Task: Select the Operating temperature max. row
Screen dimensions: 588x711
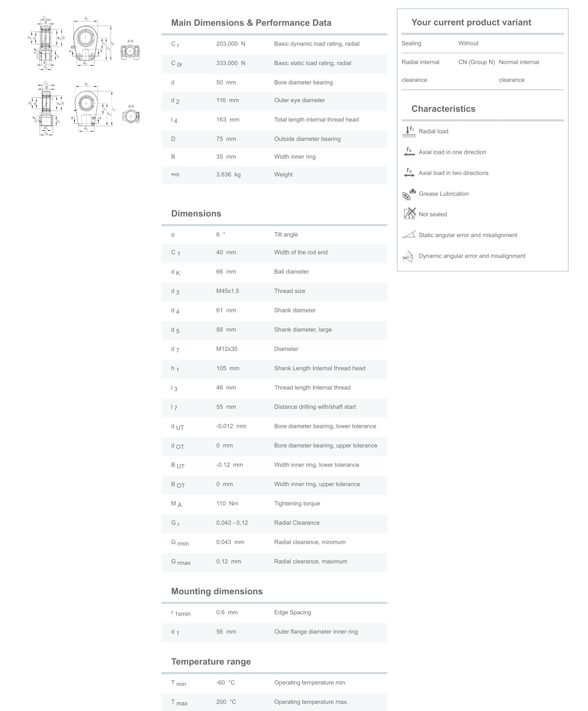Action: (x=274, y=702)
